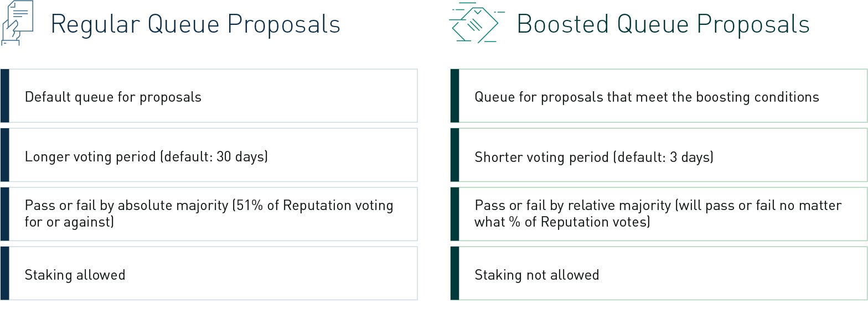
Task: Click navy bar beside Longer voting period
Action: (4, 155)
